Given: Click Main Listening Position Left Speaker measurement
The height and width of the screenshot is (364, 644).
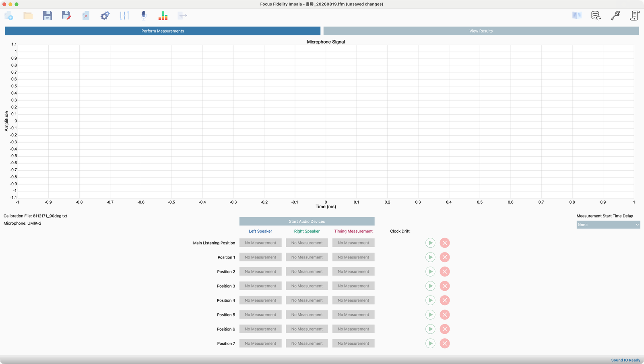Looking at the screenshot, I should point(260,243).
